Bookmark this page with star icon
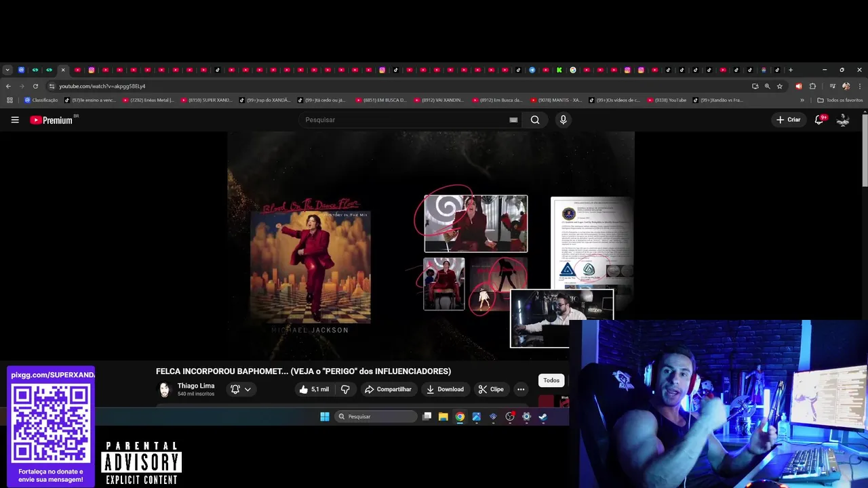The width and height of the screenshot is (868, 488). point(780,86)
